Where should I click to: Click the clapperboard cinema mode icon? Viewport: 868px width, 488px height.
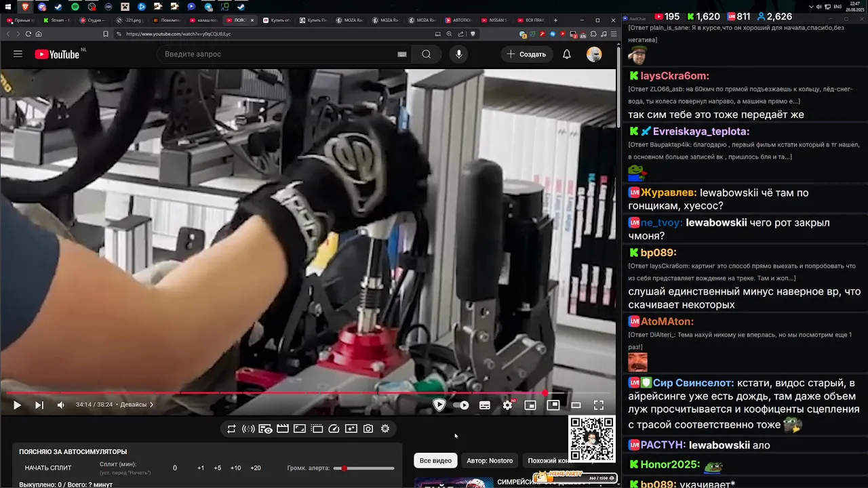click(x=283, y=429)
